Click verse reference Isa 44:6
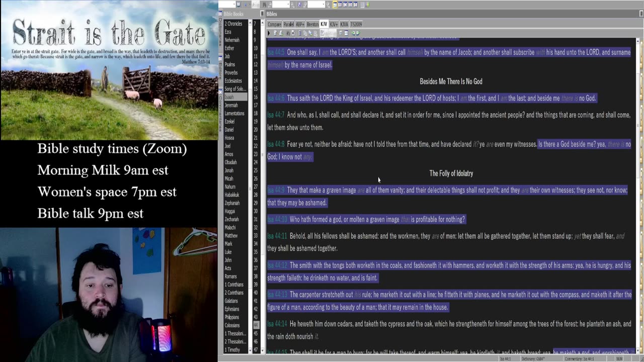Screen dimensions: 644x362 pos(276,98)
